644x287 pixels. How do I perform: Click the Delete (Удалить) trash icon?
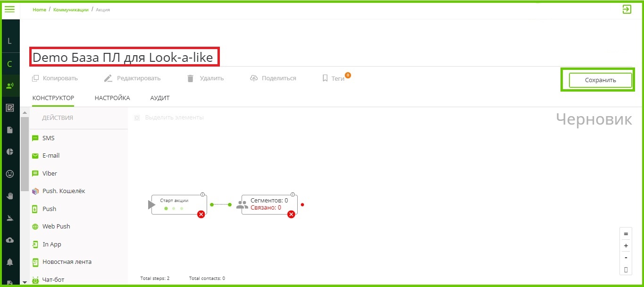(191, 78)
